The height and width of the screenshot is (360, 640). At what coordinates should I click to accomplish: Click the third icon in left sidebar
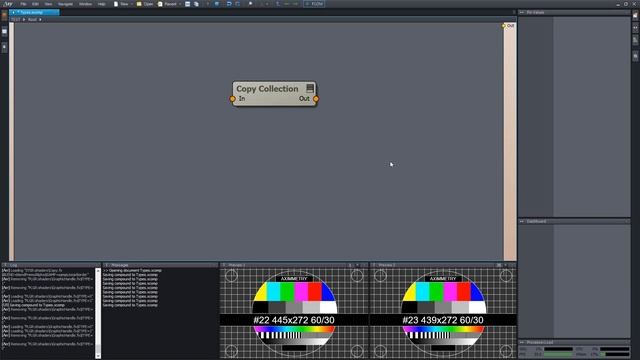4,48
